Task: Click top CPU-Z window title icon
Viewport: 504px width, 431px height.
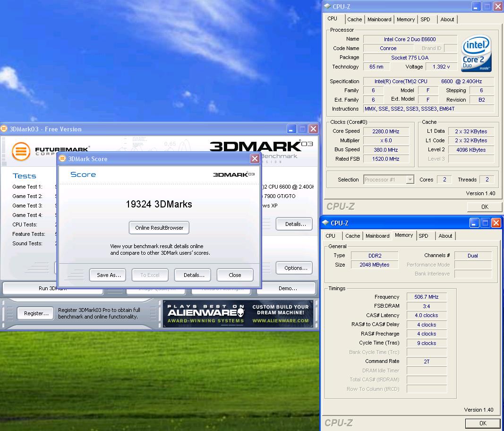Action: 327,6
